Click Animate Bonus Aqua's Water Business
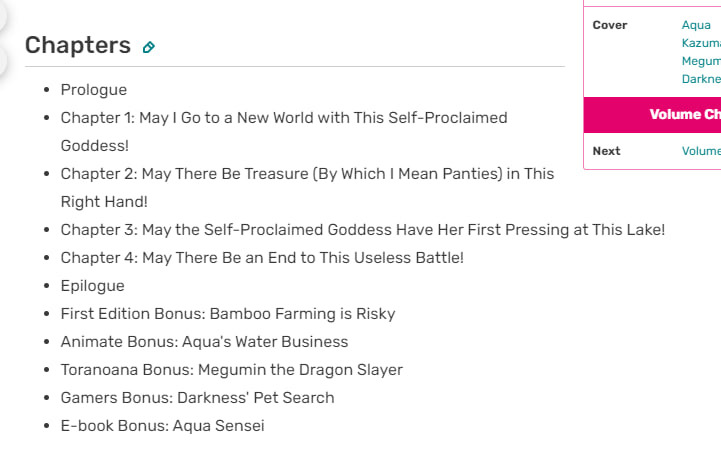This screenshot has width=721, height=454. [204, 342]
